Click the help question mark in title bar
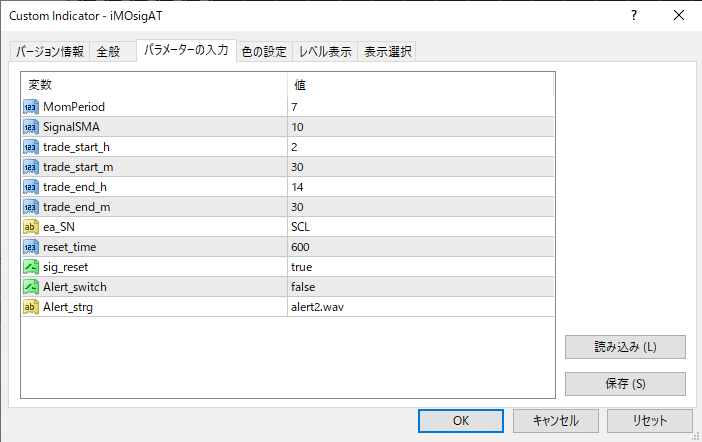This screenshot has width=702, height=442. click(x=634, y=16)
